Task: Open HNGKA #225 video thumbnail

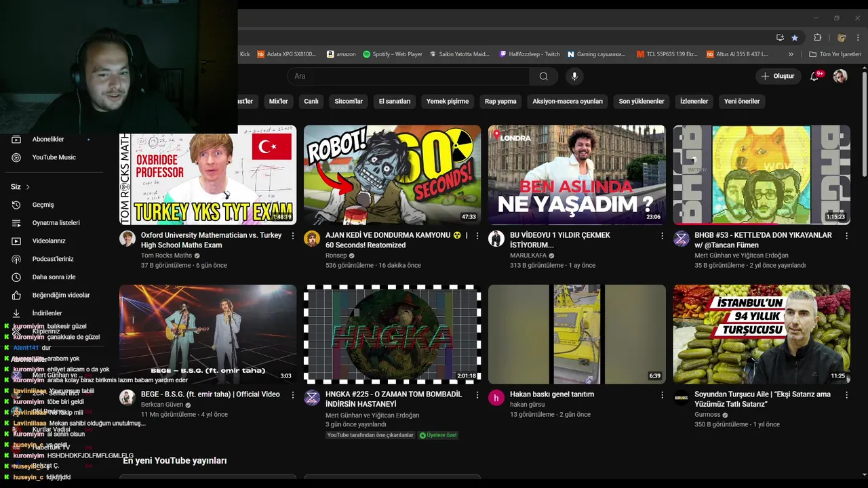Action: [392, 334]
